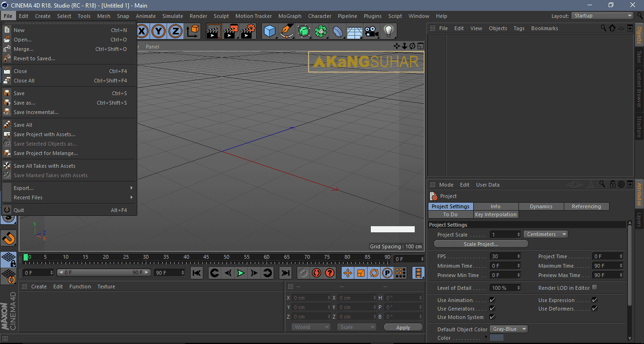Toggle parameter keyframe recording P icon
The width and height of the screenshot is (644, 344).
point(387,273)
